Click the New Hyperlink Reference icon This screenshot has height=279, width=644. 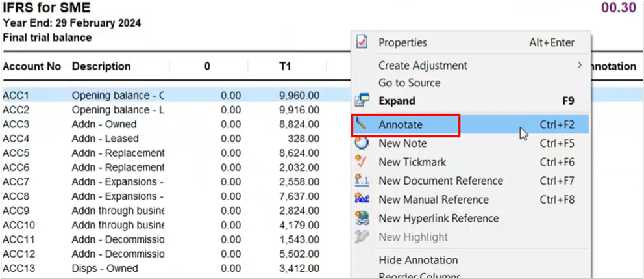[362, 219]
